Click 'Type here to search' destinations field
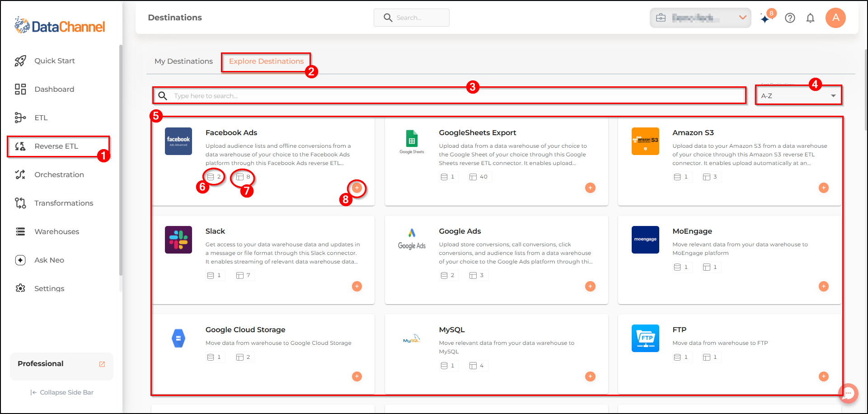Image resolution: width=868 pixels, height=414 pixels. [449, 96]
